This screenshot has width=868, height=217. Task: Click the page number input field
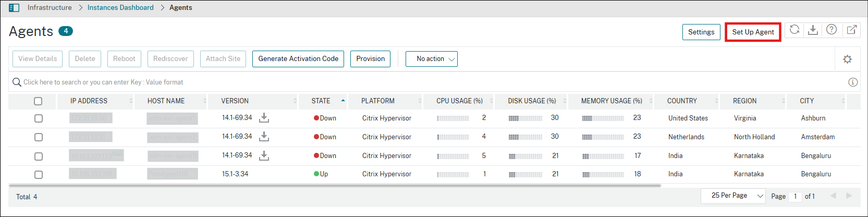pos(795,196)
